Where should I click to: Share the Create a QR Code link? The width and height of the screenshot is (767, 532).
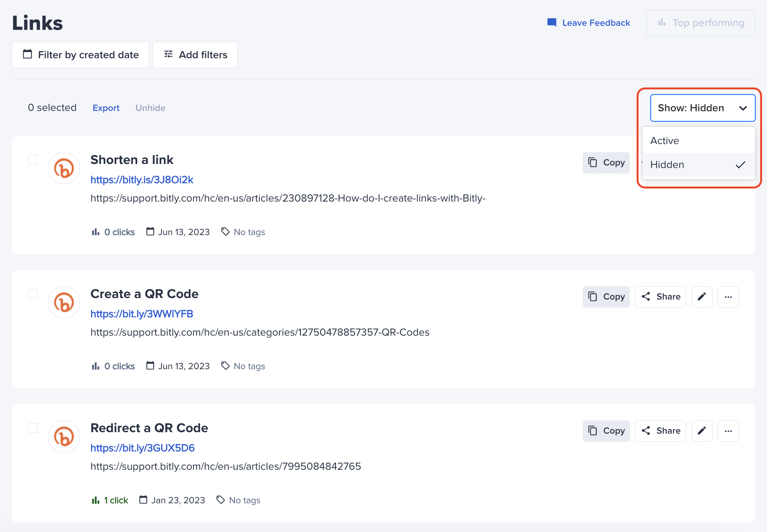click(x=660, y=297)
